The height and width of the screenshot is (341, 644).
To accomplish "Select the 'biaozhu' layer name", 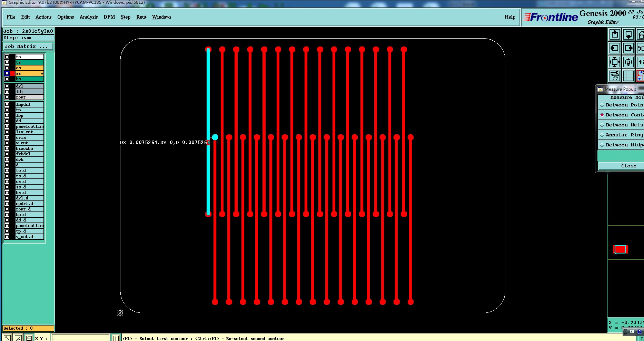I will pos(30,148).
